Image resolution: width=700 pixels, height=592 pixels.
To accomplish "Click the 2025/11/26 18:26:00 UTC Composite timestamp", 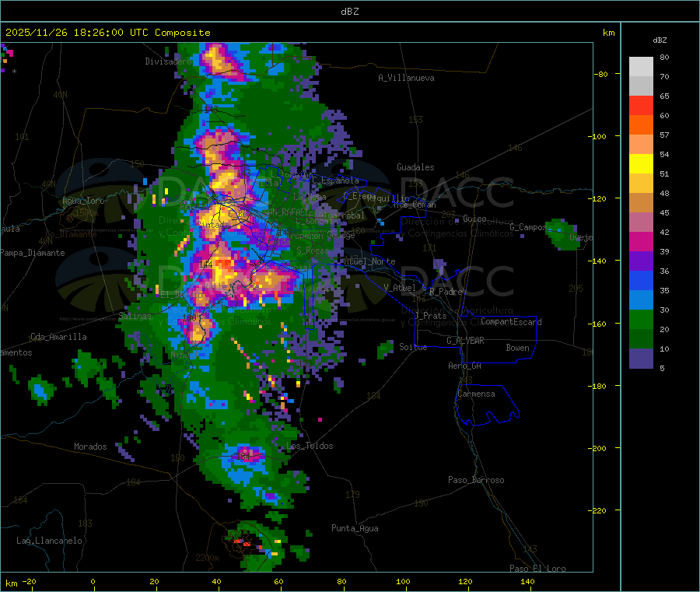I will [107, 33].
